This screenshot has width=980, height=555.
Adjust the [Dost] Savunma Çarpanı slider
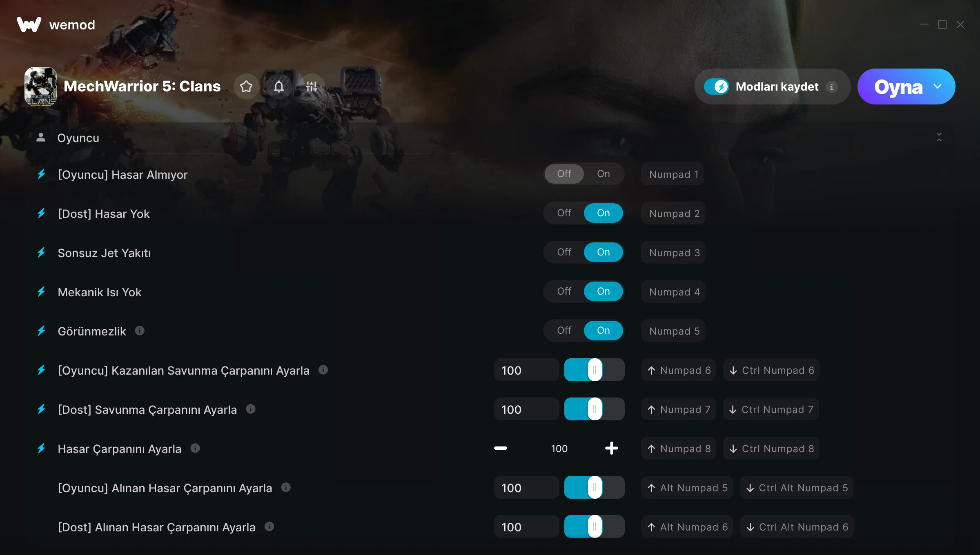pos(594,409)
